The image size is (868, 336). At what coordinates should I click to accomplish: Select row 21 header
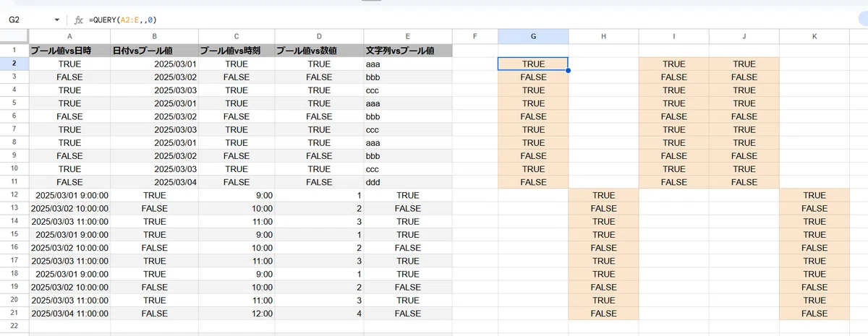[x=14, y=314]
